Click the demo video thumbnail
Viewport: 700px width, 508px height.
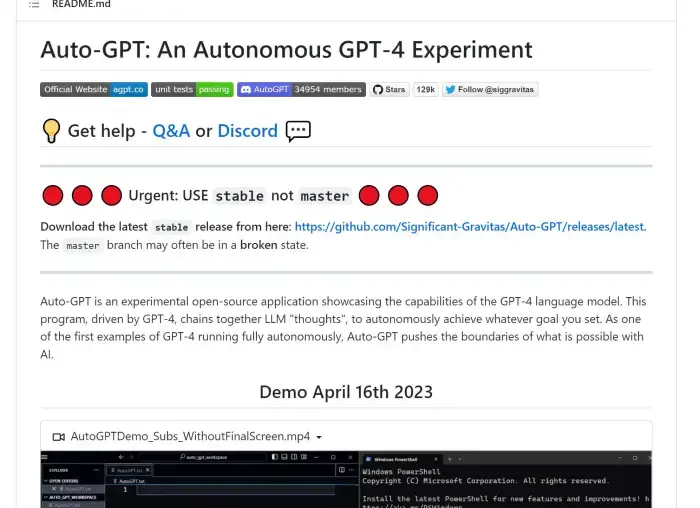[x=346, y=481]
